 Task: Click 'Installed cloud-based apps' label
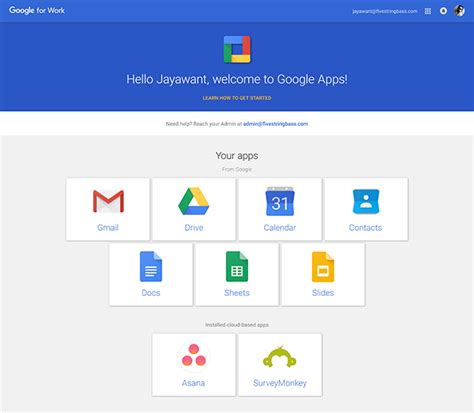click(237, 325)
